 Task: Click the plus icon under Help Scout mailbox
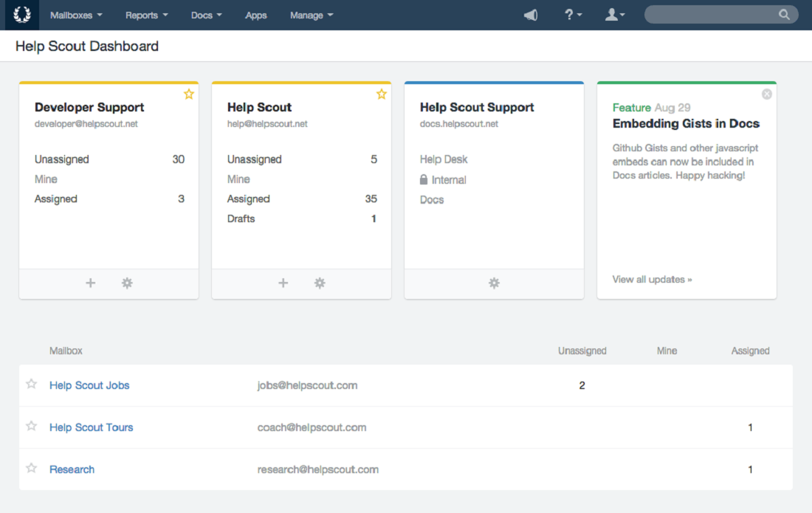click(283, 283)
